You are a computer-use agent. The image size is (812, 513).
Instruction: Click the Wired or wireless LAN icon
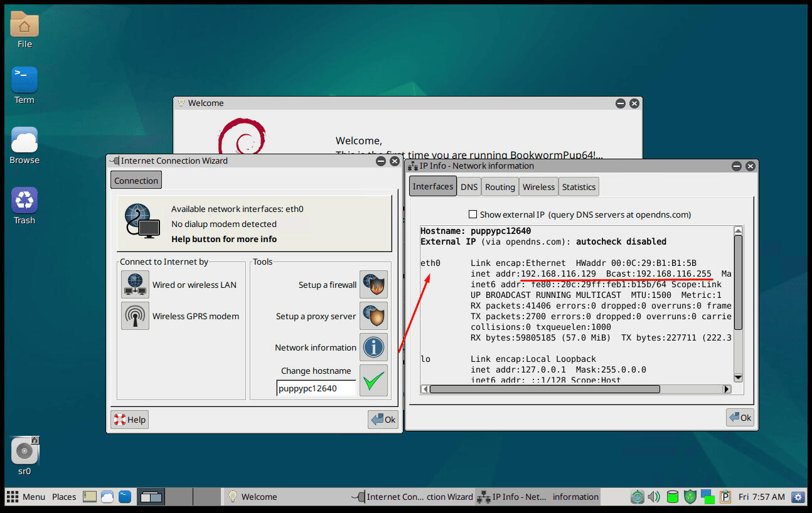tap(135, 285)
